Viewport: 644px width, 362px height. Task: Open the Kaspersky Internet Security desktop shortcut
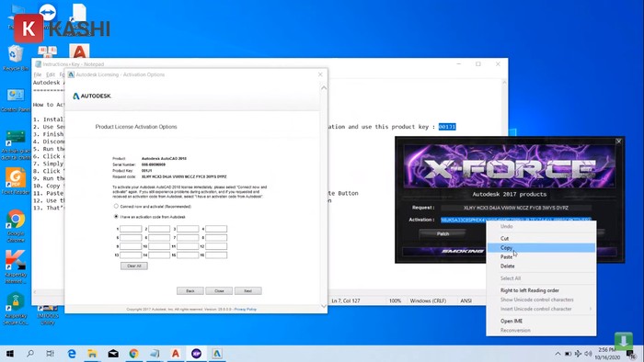coord(16,266)
